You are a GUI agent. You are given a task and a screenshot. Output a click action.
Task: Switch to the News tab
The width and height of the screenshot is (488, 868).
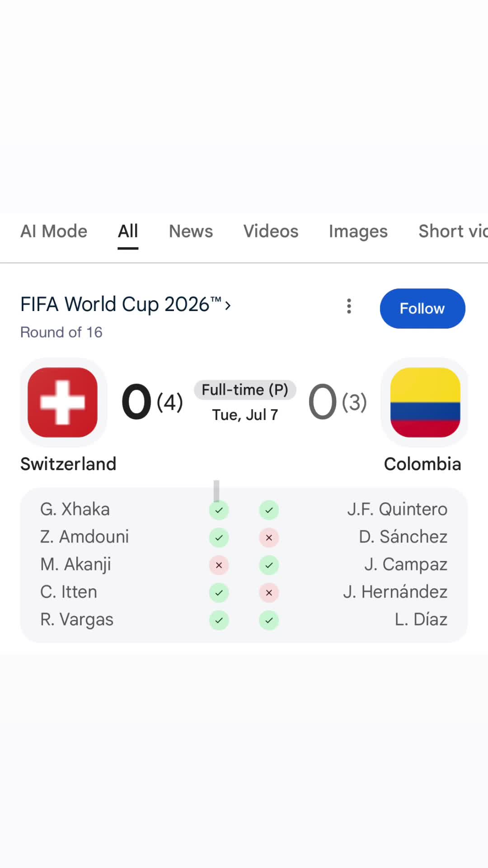point(191,231)
